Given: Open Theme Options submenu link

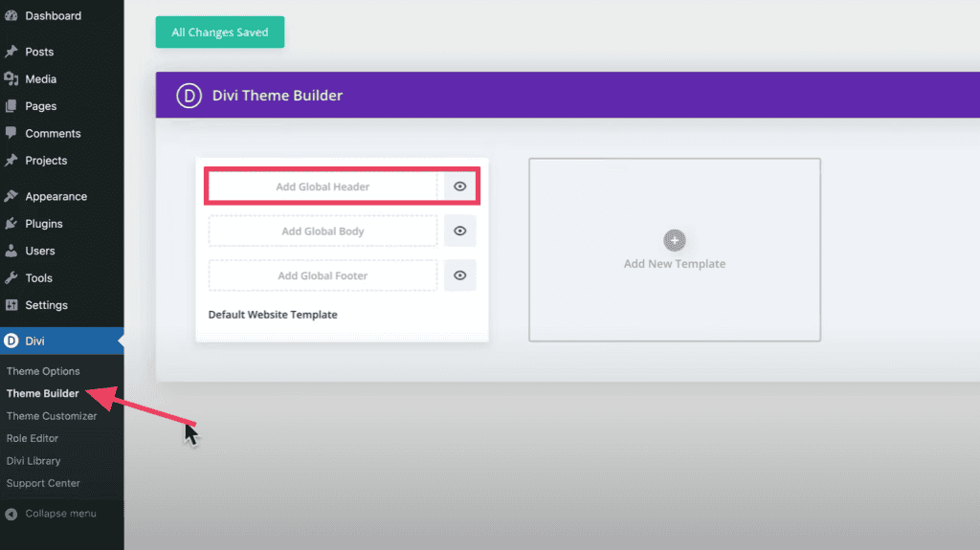Looking at the screenshot, I should (x=43, y=371).
